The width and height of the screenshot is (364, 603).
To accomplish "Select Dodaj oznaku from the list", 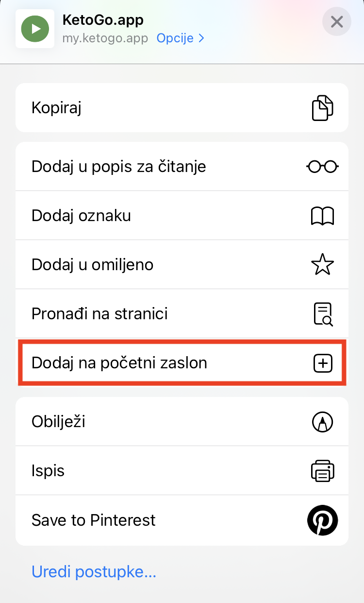I will (x=82, y=216).
